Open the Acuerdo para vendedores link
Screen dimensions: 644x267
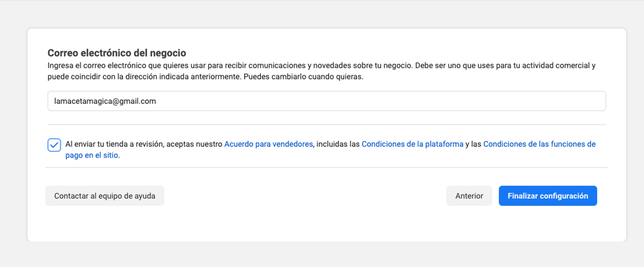pos(269,144)
